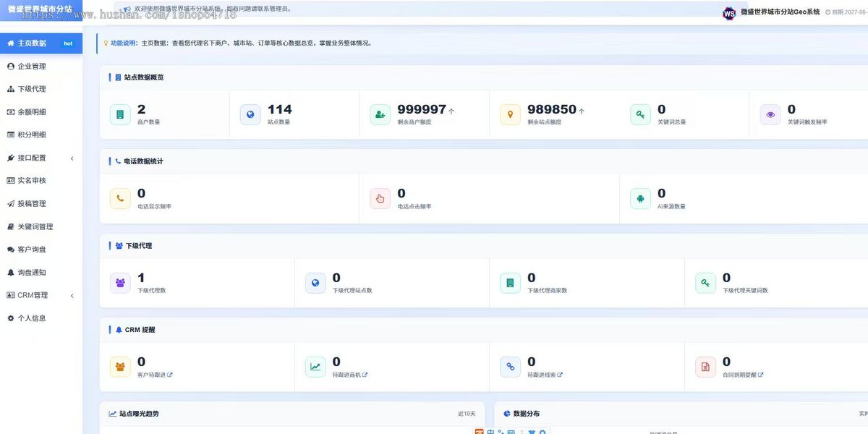Click the 下级代理关键词数 key icon
Viewport: 868px width, 434px height.
[x=705, y=283]
